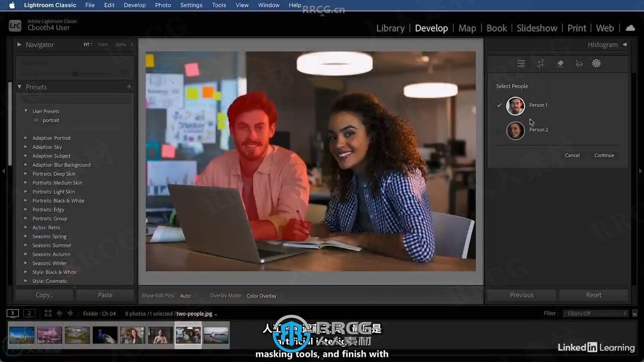Set Navigator zoom to FIT
The height and width of the screenshot is (362, 644).
[87, 45]
